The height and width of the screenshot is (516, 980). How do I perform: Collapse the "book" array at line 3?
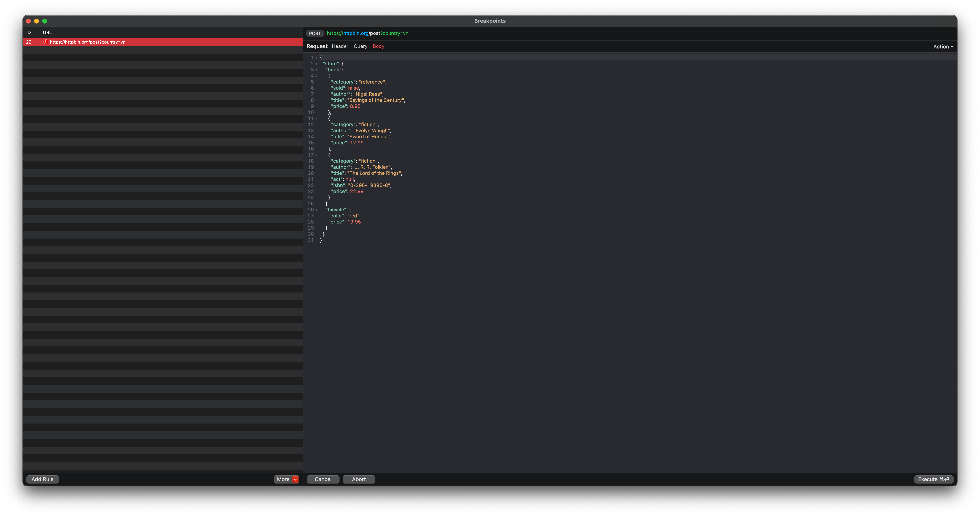click(x=317, y=70)
